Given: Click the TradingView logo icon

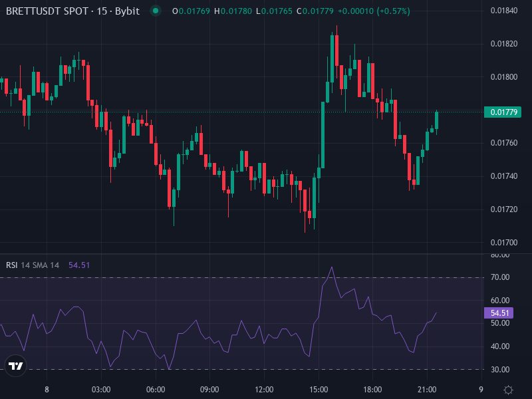Looking at the screenshot, I should pos(16,366).
